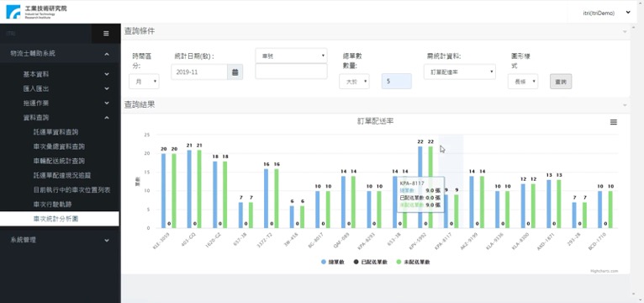
Task: Open the calendar date picker icon
Action: click(235, 72)
